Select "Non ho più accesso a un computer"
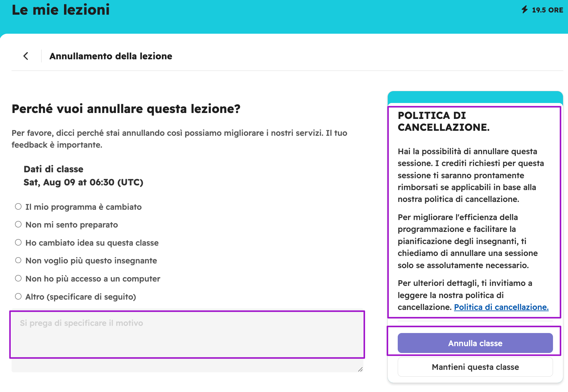 [x=18, y=278]
